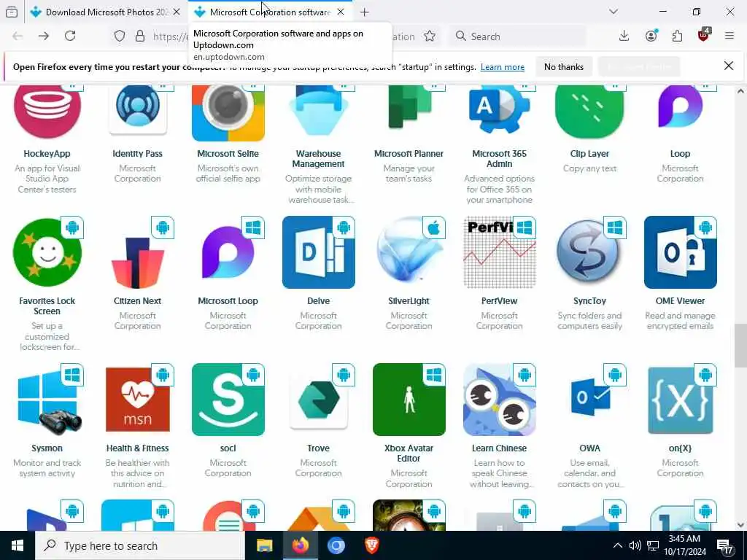747x560 pixels.
Task: Open the Microsoft Loop app icon
Action: pos(228,252)
